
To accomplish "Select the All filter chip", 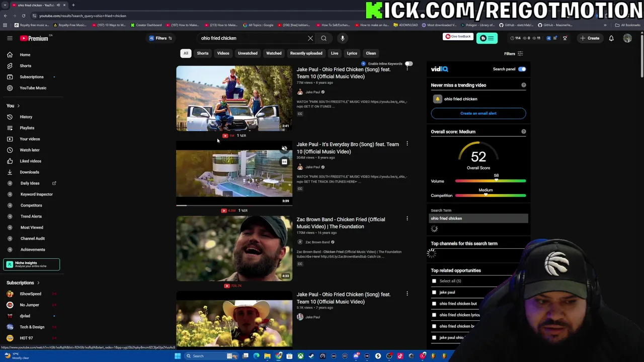I will [x=186, y=53].
